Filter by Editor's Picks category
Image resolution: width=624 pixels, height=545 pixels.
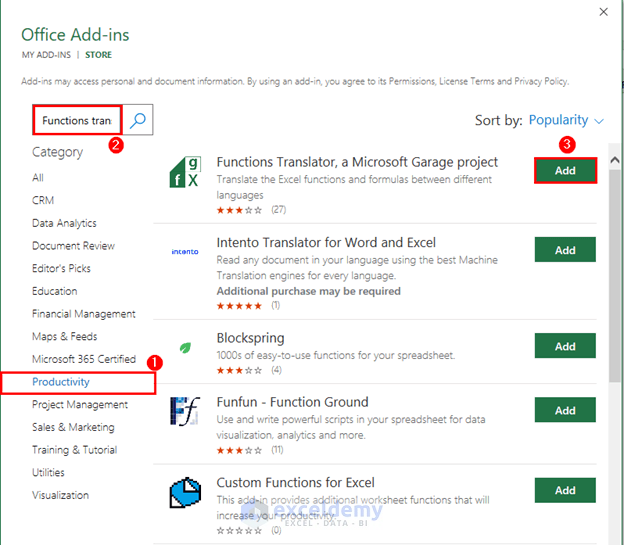[x=61, y=268]
